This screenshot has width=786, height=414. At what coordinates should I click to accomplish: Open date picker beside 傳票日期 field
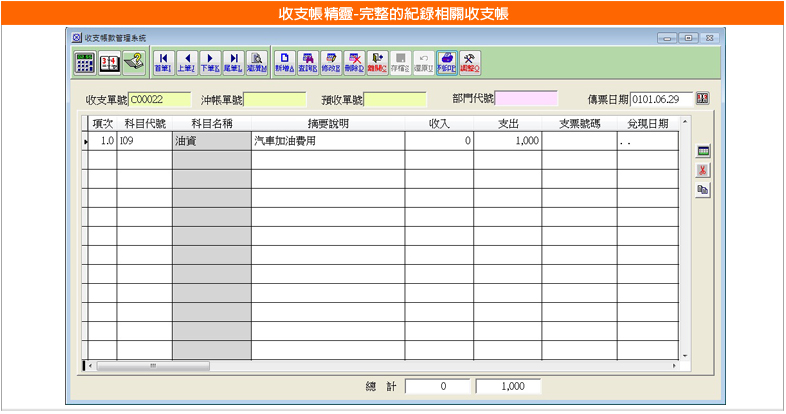(x=702, y=99)
